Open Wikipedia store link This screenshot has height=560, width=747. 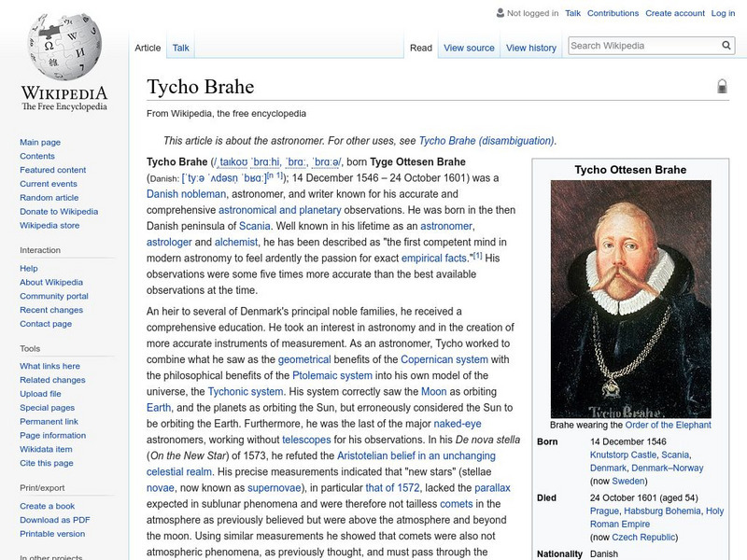click(x=49, y=225)
